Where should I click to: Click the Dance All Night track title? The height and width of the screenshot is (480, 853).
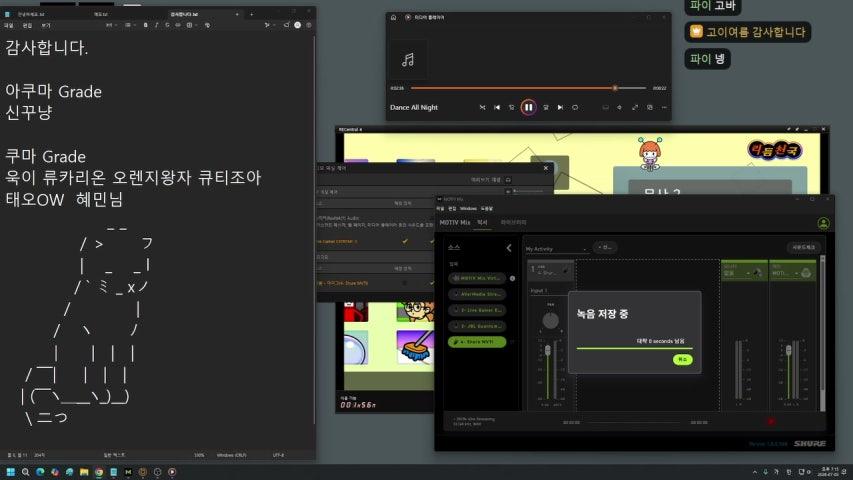point(414,108)
